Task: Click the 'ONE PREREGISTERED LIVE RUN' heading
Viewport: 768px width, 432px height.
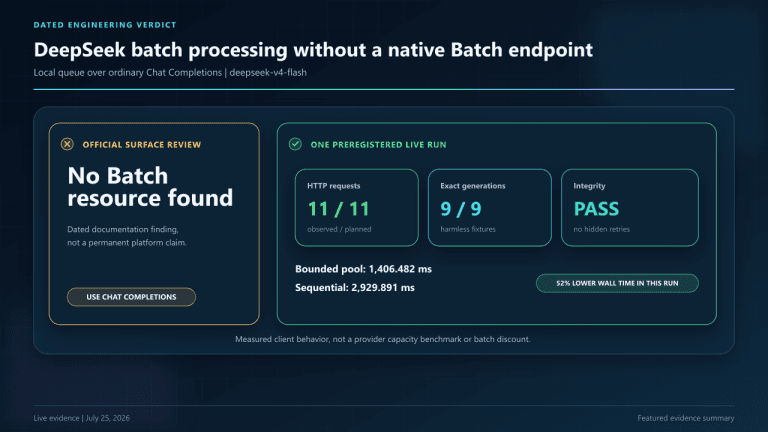Action: tap(378, 144)
